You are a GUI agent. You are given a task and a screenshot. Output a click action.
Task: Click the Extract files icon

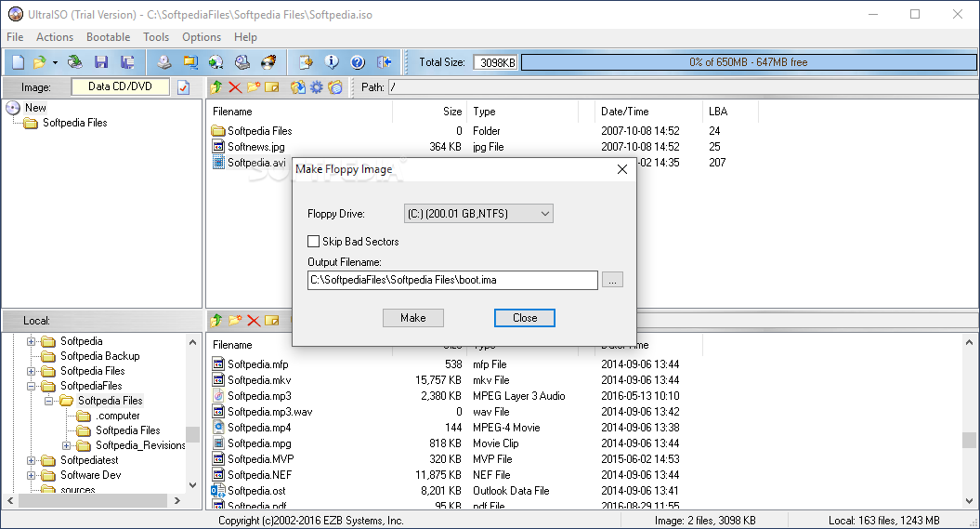298,86
